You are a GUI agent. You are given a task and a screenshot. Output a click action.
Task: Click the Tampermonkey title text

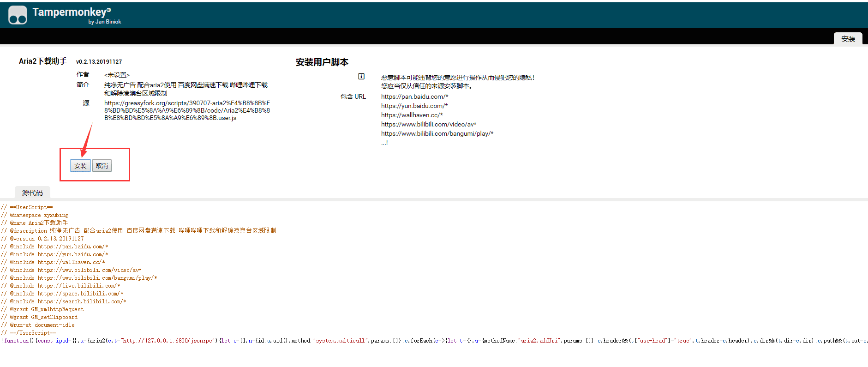(72, 12)
